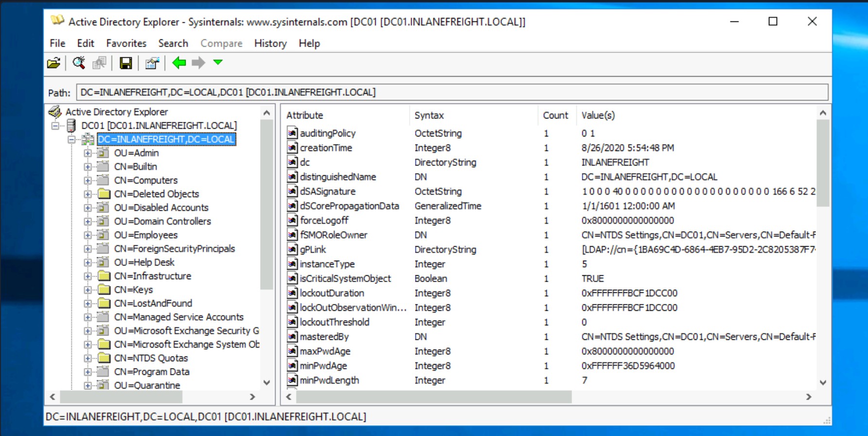Click the CN=NTDS Quotas folder icon
The height and width of the screenshot is (436, 868).
point(104,358)
